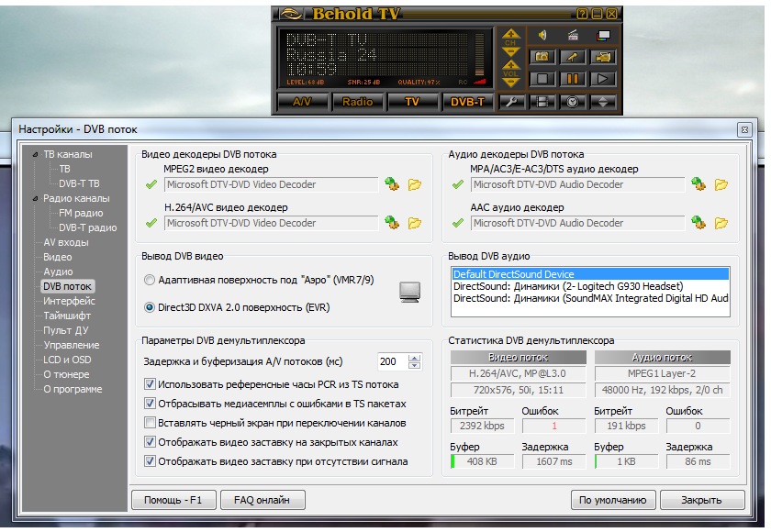The image size is (771, 532).
Task: Select Default DirectSound Device in audio list
Action: point(590,274)
